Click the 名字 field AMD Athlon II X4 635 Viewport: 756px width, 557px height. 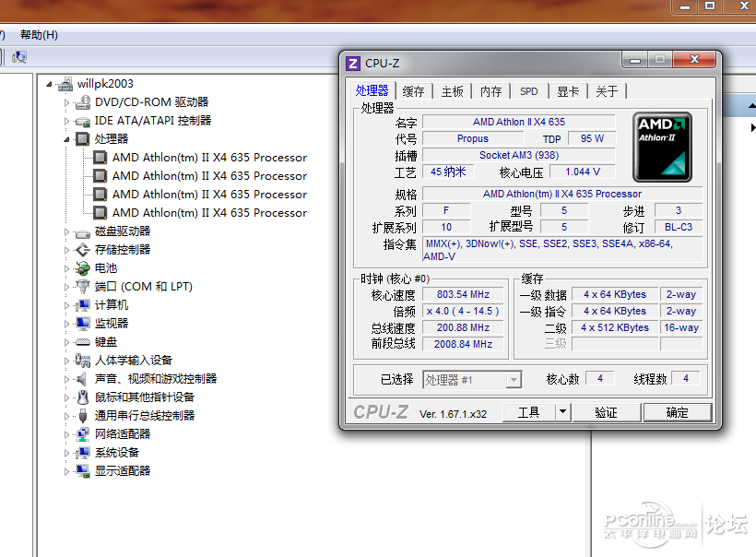coord(519,122)
